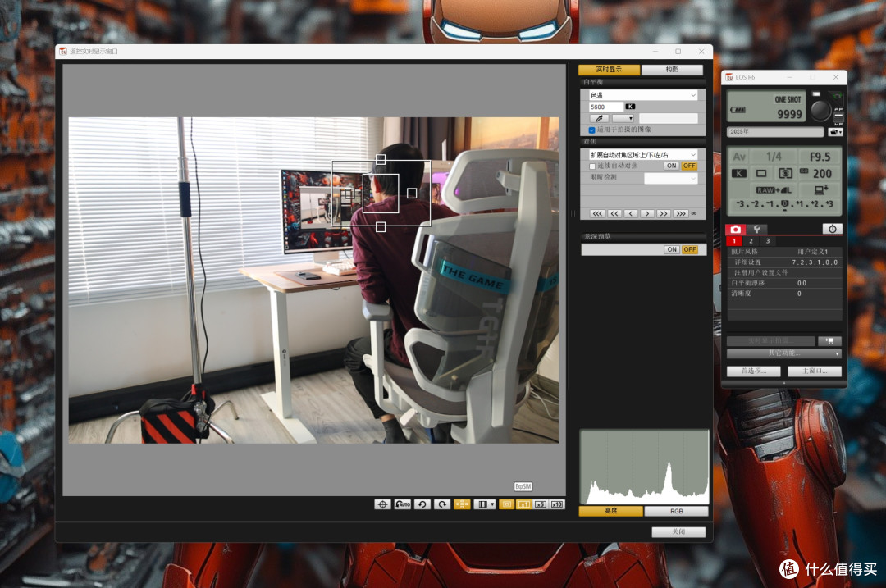Click the Av shooting mode indicator
Image resolution: width=886 pixels, height=588 pixels.
(x=739, y=157)
